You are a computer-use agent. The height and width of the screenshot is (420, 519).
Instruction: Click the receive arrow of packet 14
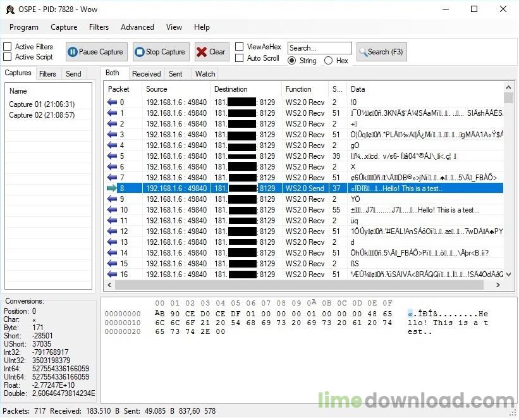[x=112, y=253]
